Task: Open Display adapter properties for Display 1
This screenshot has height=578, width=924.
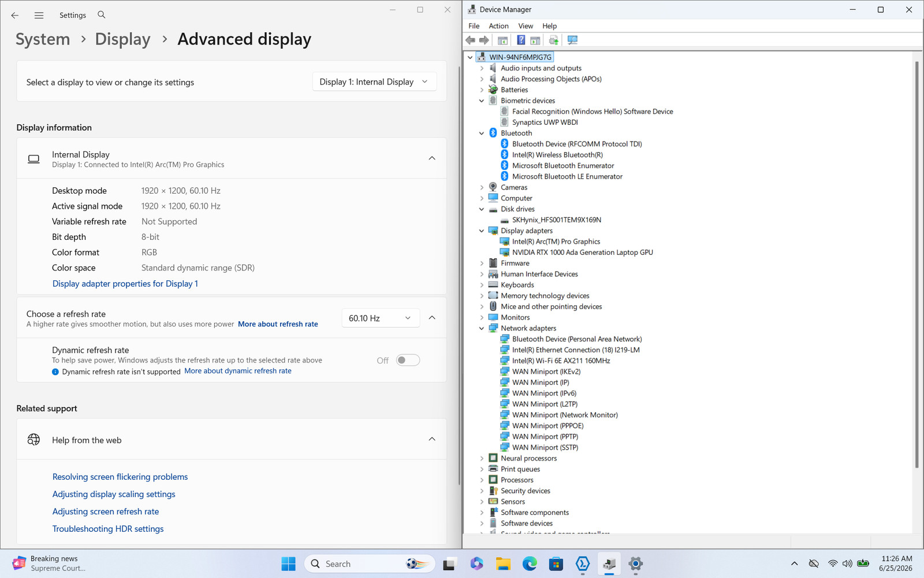Action: [x=125, y=284]
